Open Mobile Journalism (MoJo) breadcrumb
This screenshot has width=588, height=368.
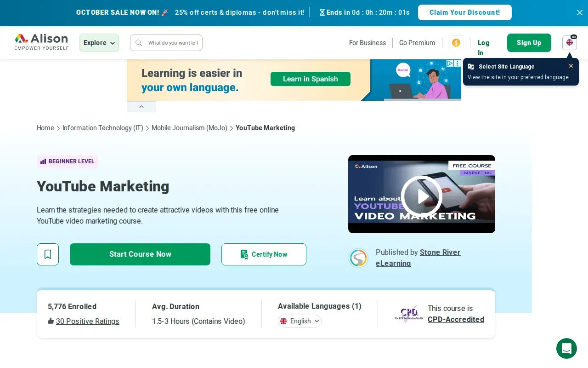(x=189, y=128)
